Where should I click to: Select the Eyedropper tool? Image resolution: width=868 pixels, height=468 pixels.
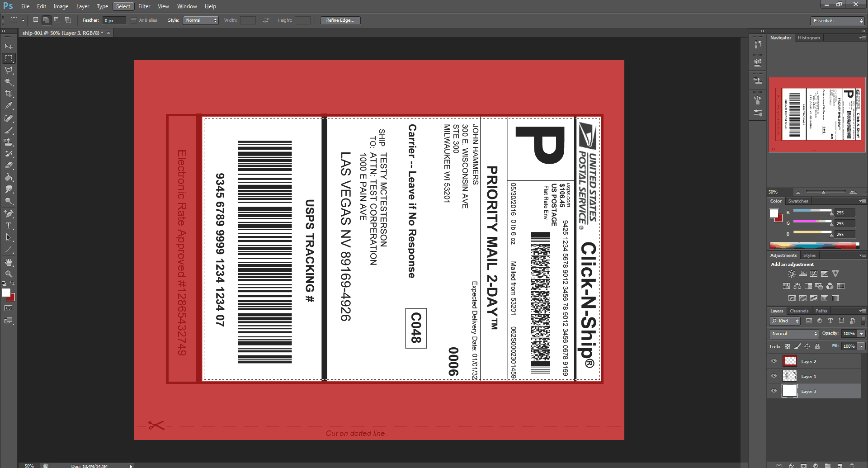click(9, 105)
